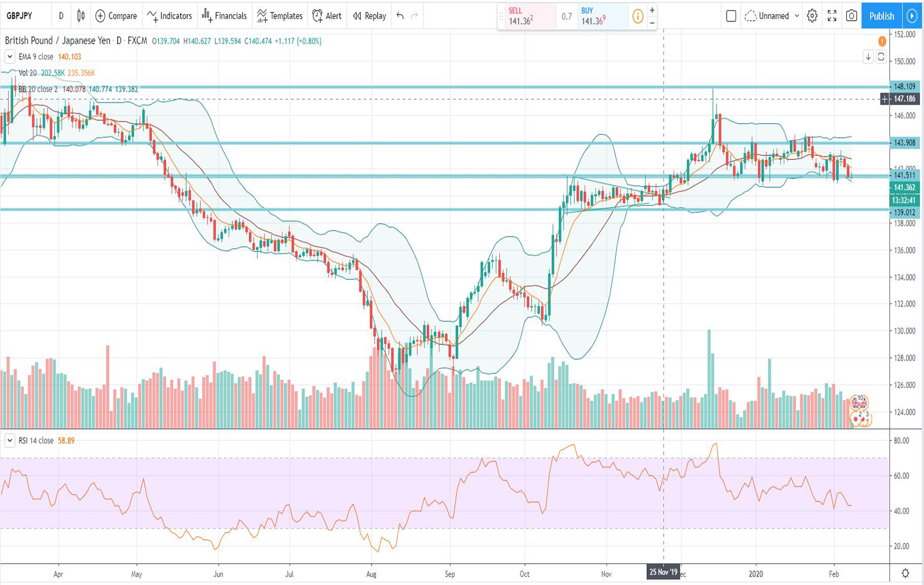Collapse the RSI 14 indicator legend
Screen dimensions: 924x585
(x=10, y=441)
